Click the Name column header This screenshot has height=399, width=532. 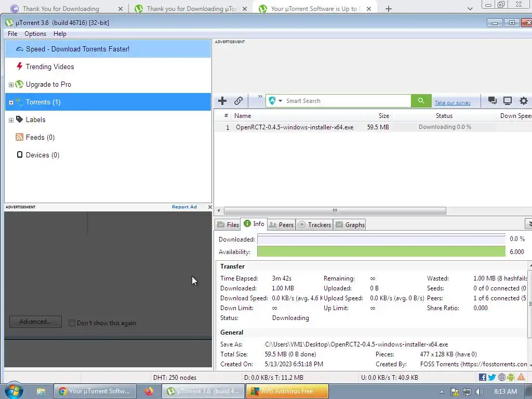click(296, 116)
